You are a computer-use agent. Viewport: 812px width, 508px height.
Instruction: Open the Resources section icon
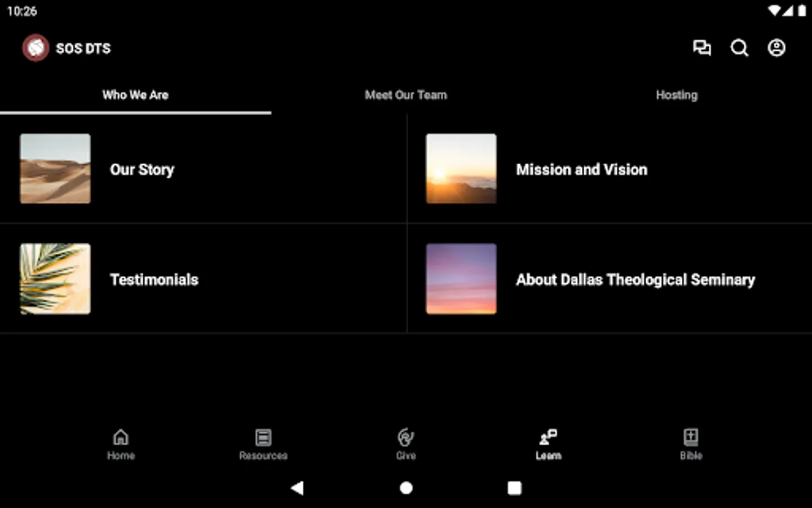263,443
